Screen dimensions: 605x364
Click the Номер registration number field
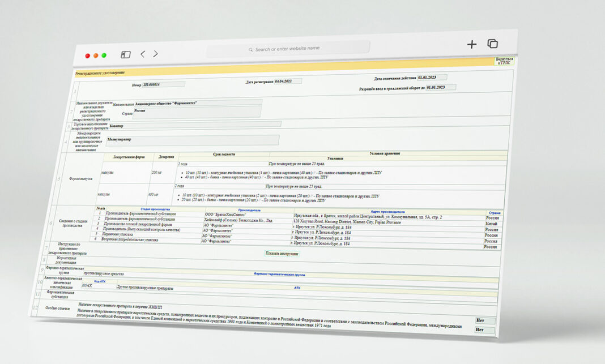tap(163, 84)
